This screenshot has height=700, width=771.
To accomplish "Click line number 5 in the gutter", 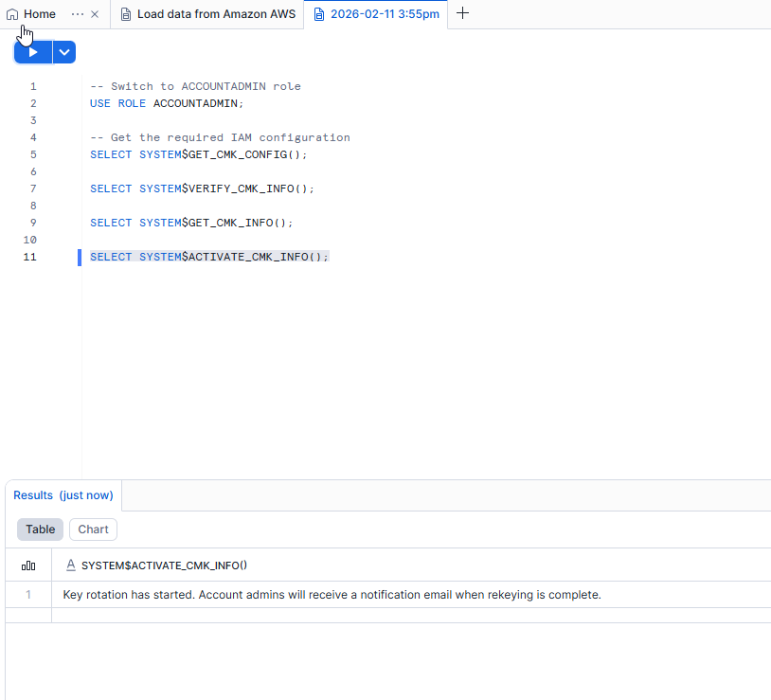I will [x=33, y=154].
